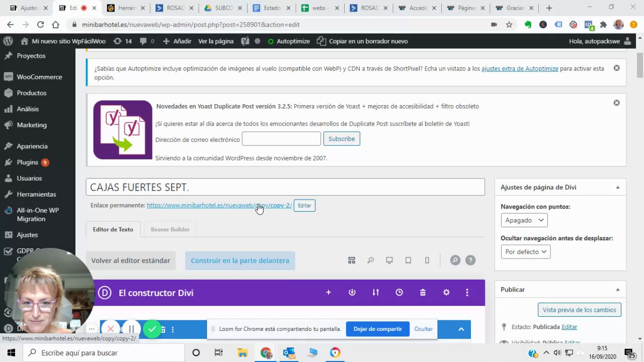Click Ocultar in the Loom sharing bar
The width and height of the screenshot is (644, 362).
tap(424, 329)
